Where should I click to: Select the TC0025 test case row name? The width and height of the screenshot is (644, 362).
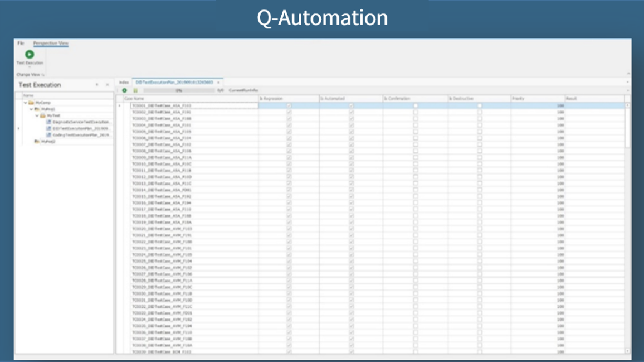[162, 261]
